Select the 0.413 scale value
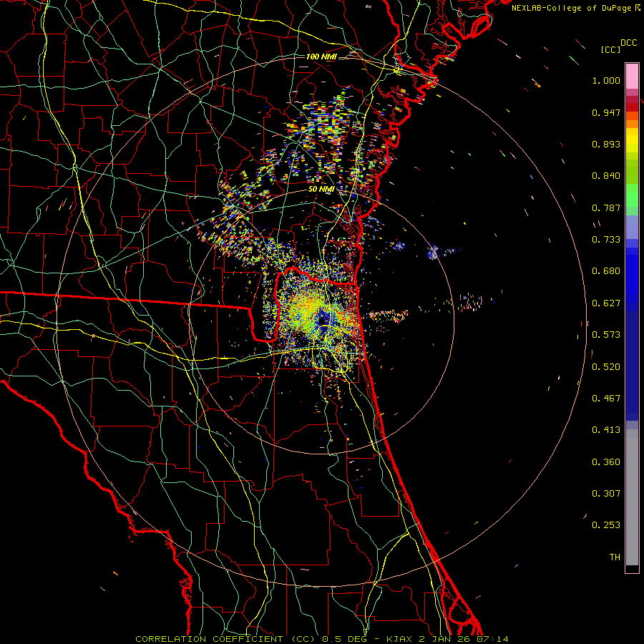 (x=606, y=430)
